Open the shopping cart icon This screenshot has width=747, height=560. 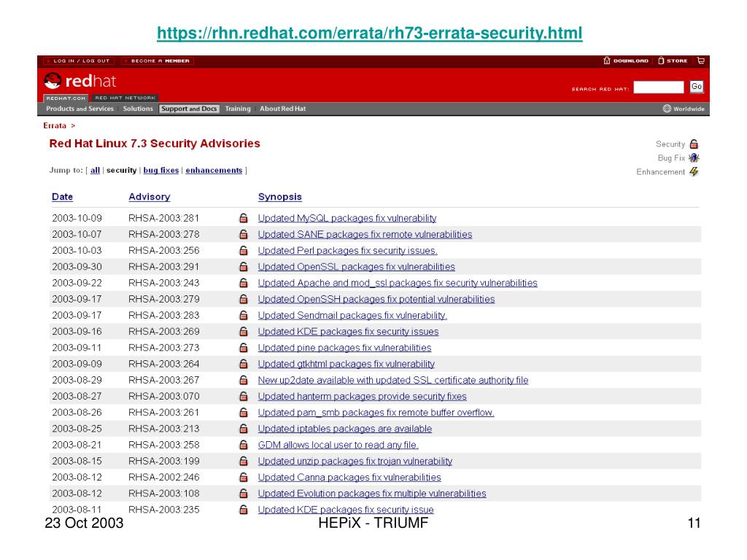[x=701, y=61]
